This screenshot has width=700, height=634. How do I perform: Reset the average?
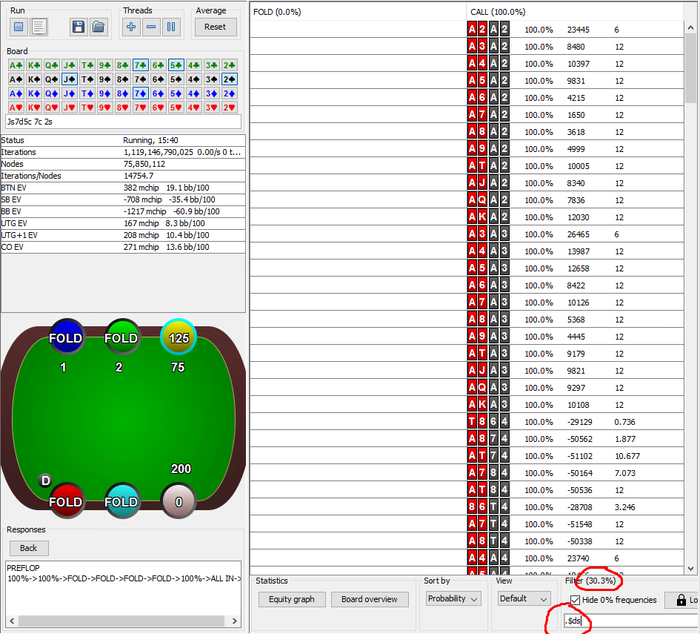215,27
